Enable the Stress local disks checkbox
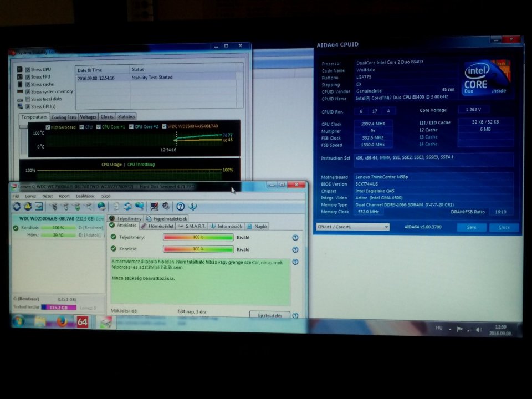The width and height of the screenshot is (532, 399). tap(28, 99)
